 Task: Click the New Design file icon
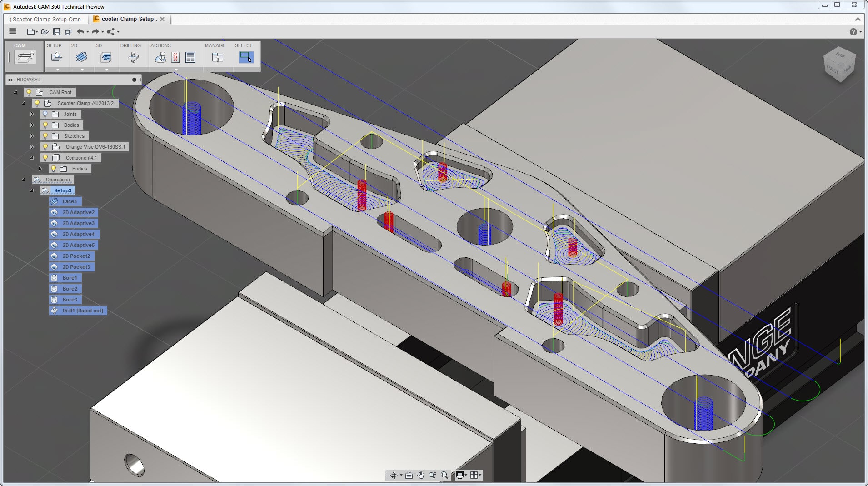(31, 31)
